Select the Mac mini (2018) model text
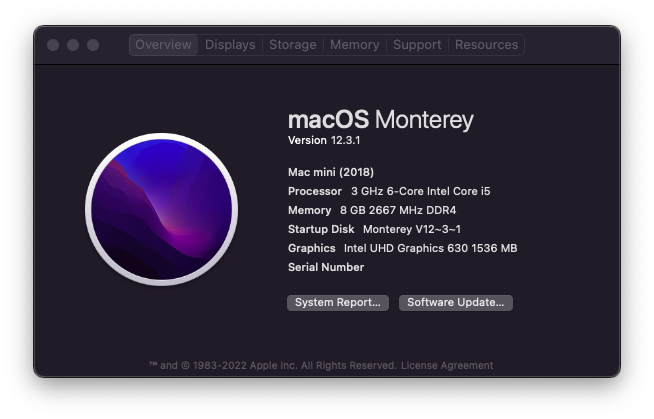 click(x=331, y=172)
